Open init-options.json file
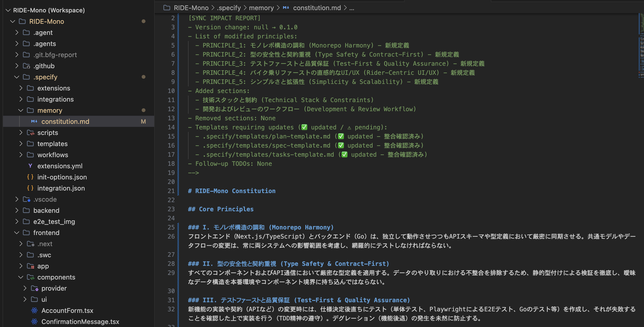Image resolution: width=644 pixels, height=327 pixels. (62, 177)
